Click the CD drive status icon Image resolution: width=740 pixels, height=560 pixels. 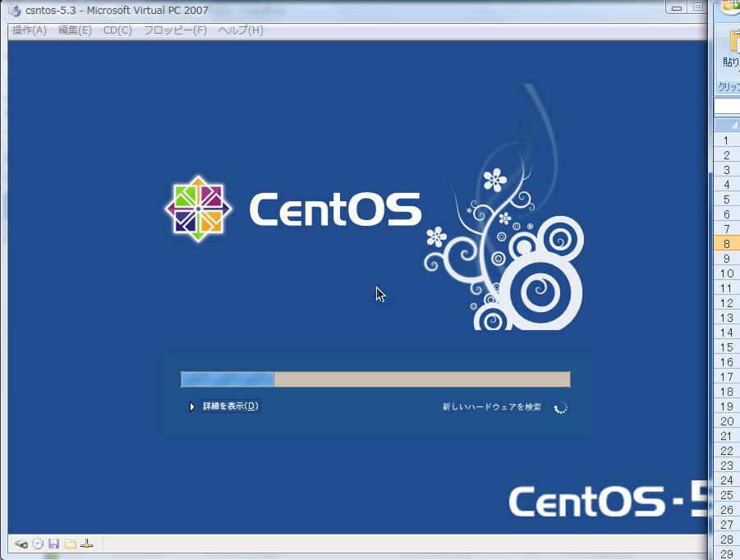(38, 544)
